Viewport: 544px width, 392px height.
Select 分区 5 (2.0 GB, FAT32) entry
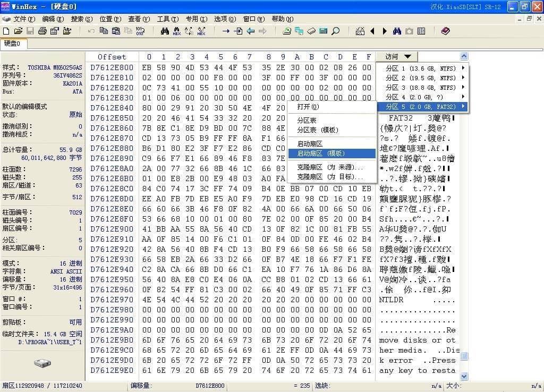(422, 107)
